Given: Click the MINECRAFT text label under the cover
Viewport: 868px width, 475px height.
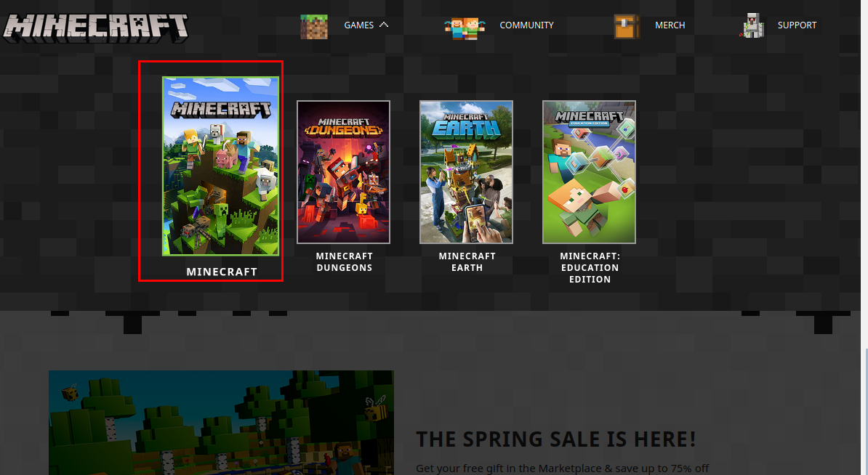Looking at the screenshot, I should (x=222, y=272).
